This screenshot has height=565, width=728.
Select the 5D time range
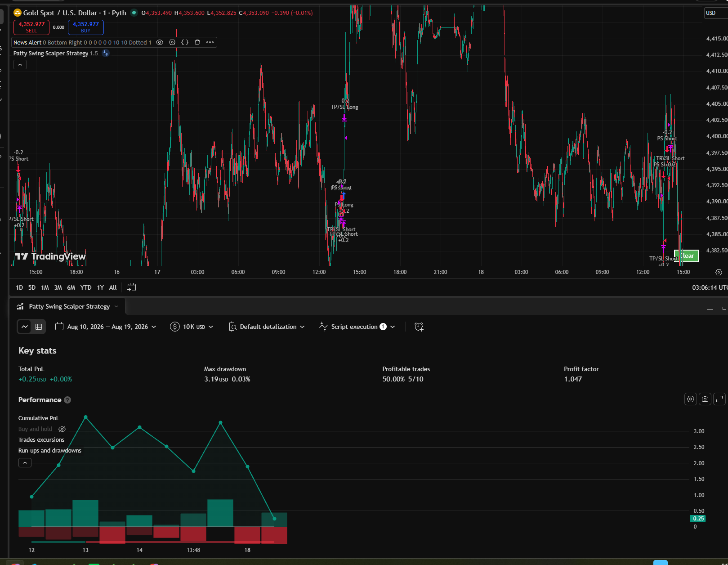tap(32, 287)
